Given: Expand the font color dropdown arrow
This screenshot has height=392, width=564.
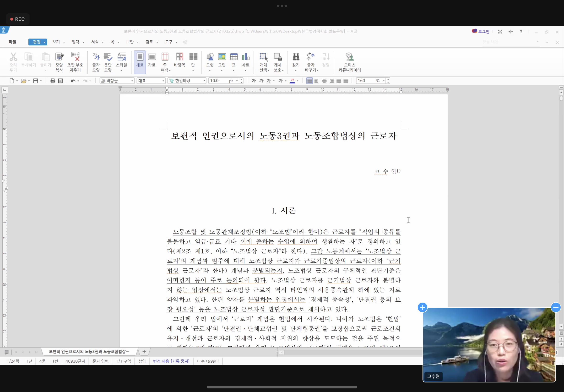Looking at the screenshot, I should 298,81.
